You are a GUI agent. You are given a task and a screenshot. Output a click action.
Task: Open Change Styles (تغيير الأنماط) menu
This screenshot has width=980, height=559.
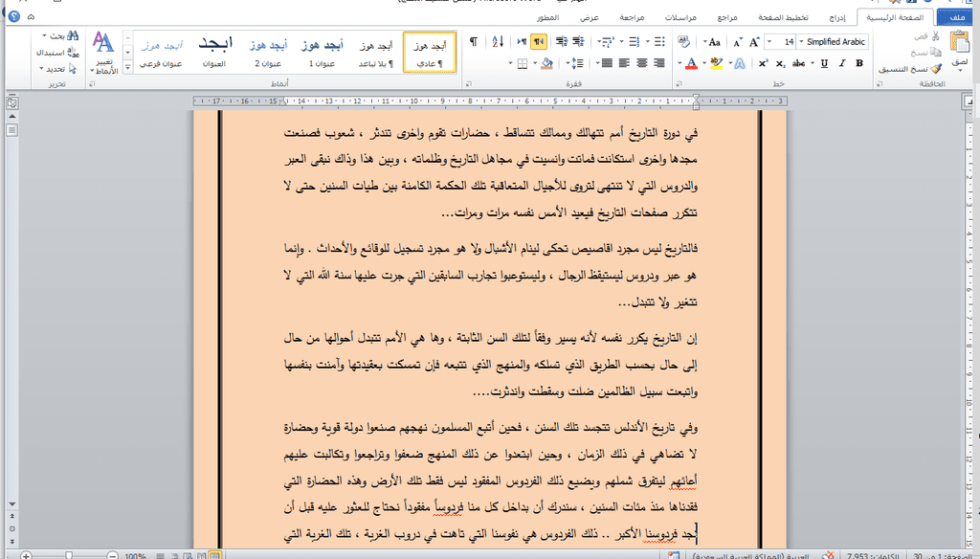point(103,54)
